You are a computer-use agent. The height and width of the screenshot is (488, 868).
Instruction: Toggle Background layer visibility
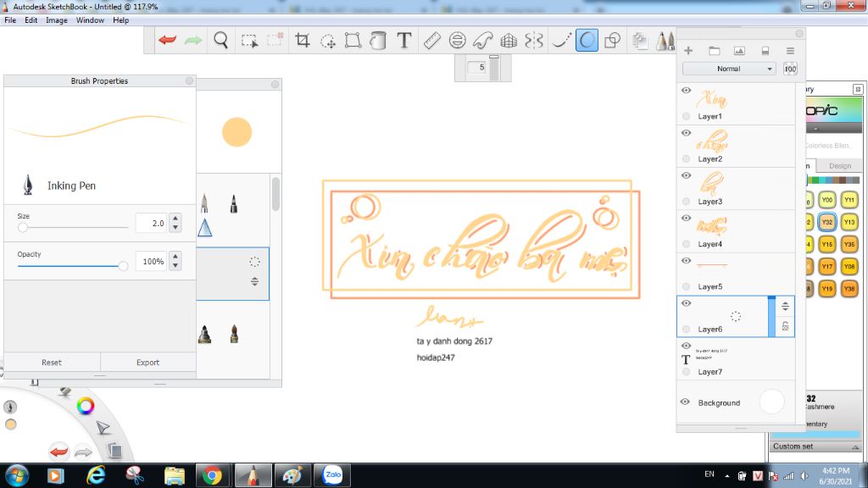pos(685,402)
